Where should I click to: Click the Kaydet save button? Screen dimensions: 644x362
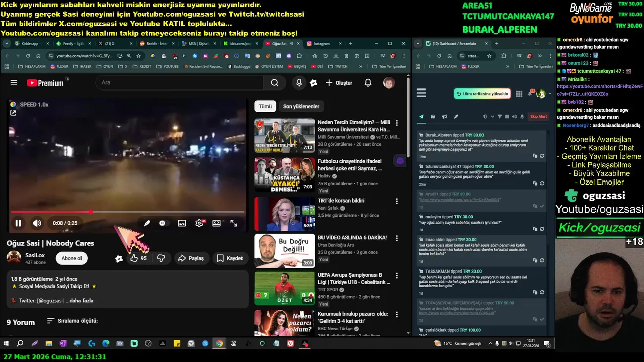pos(229,258)
